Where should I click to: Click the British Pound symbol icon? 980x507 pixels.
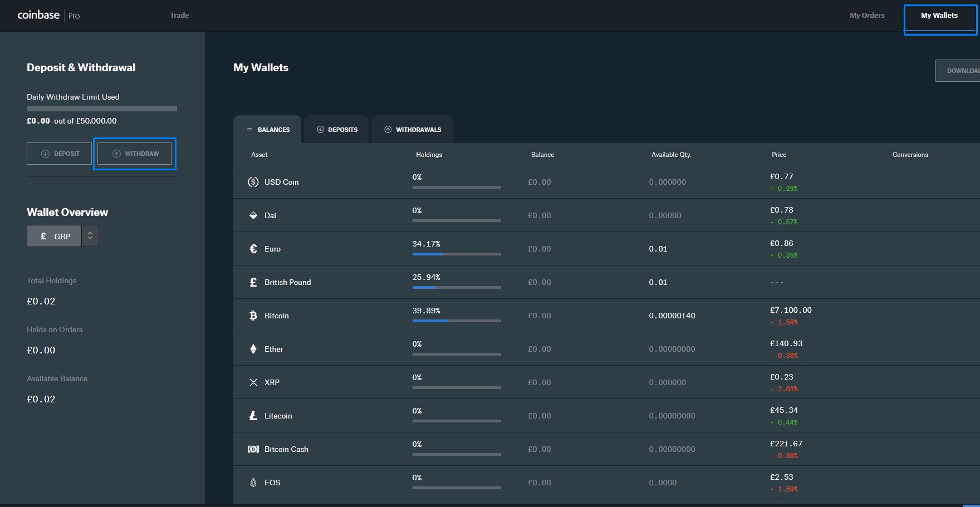pyautogui.click(x=253, y=282)
